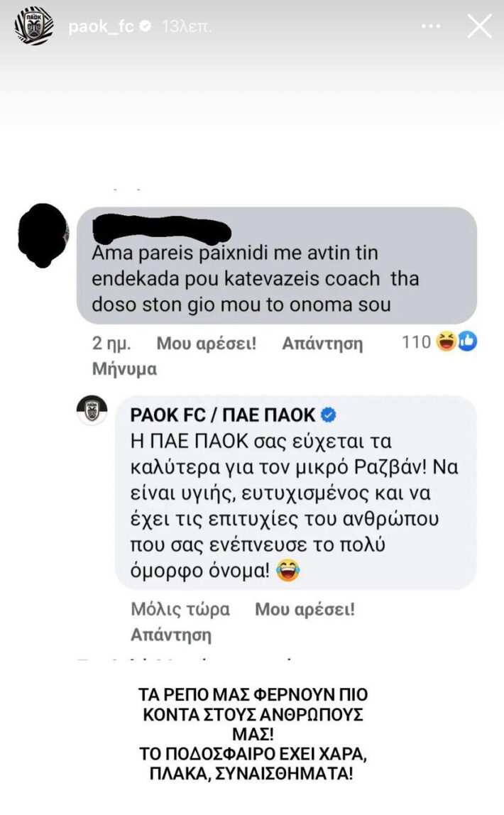Like PAOK's reply with Μου αρέσει!
Screen dimensions: 504x815
(305, 609)
